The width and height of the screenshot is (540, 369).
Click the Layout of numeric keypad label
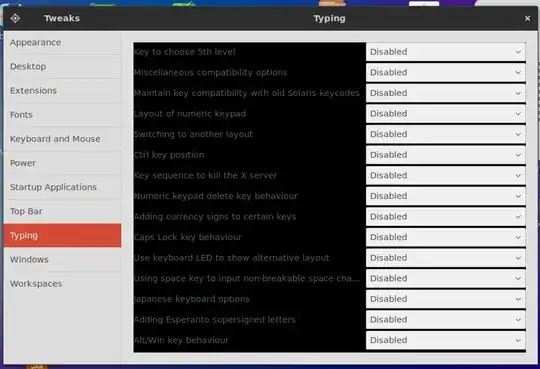tap(190, 114)
